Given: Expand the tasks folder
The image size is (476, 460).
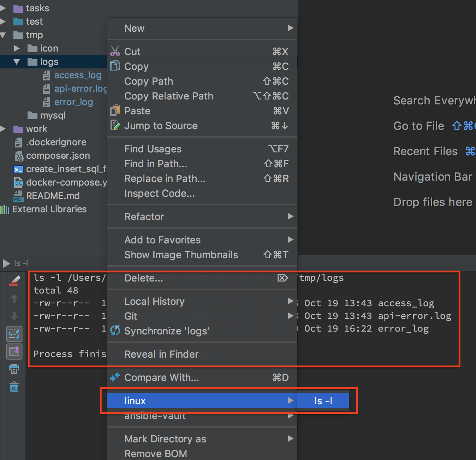Looking at the screenshot, I should click(3, 8).
